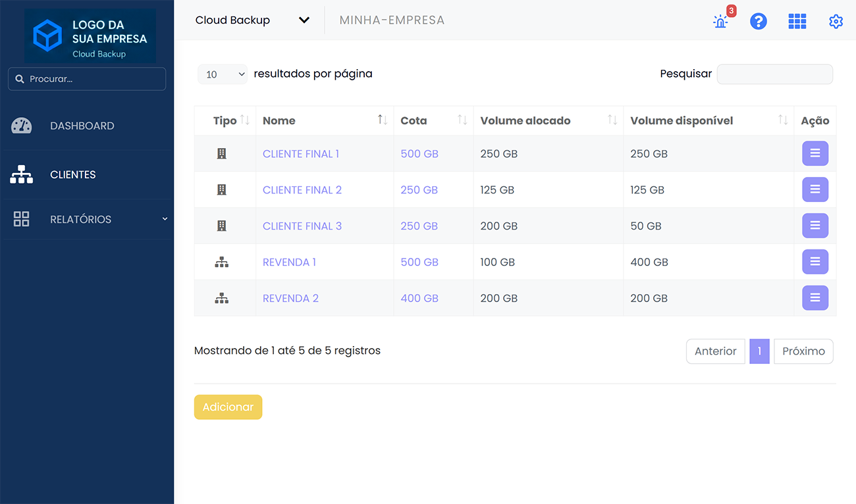Click the 500 GB quota of CLIENTE FINAL 1
Image resolution: width=856 pixels, height=504 pixels.
tap(419, 154)
